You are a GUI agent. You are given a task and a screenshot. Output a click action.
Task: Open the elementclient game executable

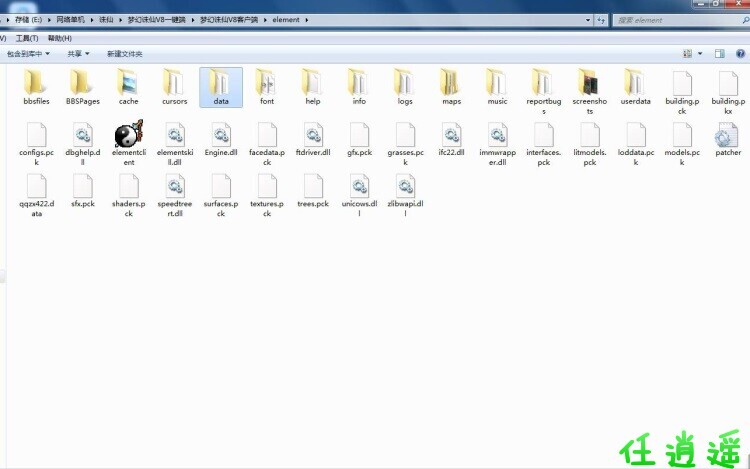click(x=129, y=135)
